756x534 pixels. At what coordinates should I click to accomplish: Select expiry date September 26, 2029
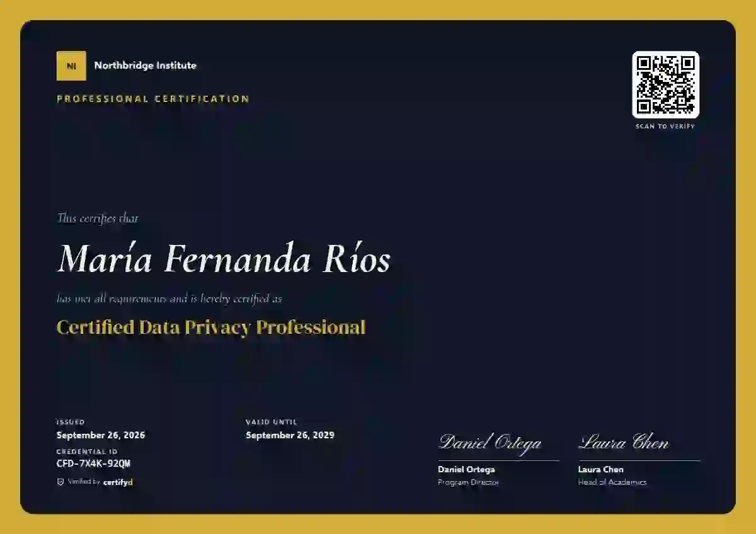pyautogui.click(x=290, y=435)
